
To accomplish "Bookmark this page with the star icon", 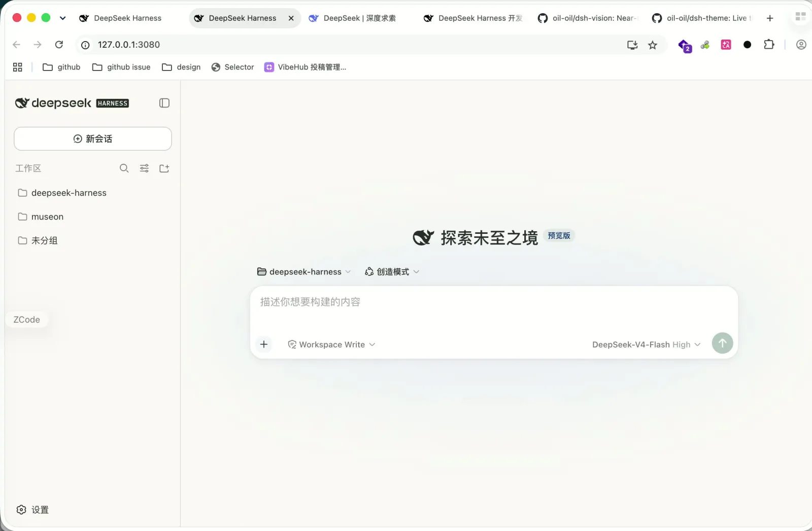I will click(x=653, y=45).
